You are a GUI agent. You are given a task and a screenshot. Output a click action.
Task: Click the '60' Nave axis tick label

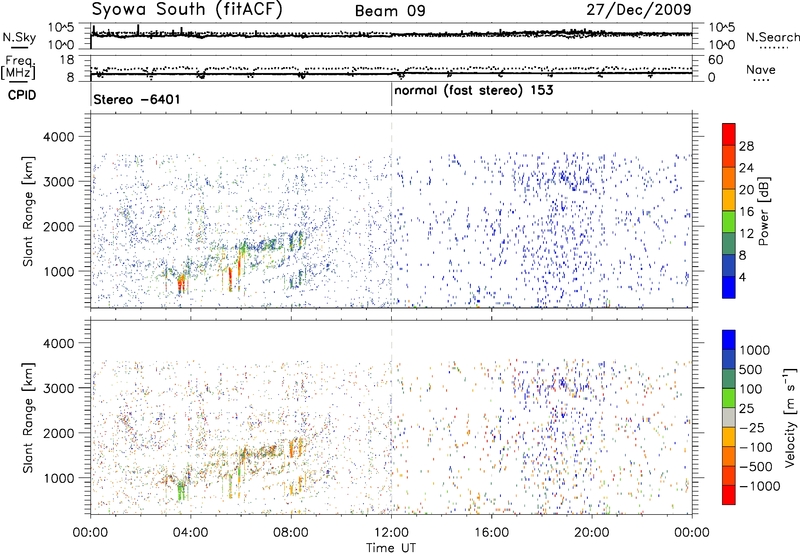click(x=716, y=60)
